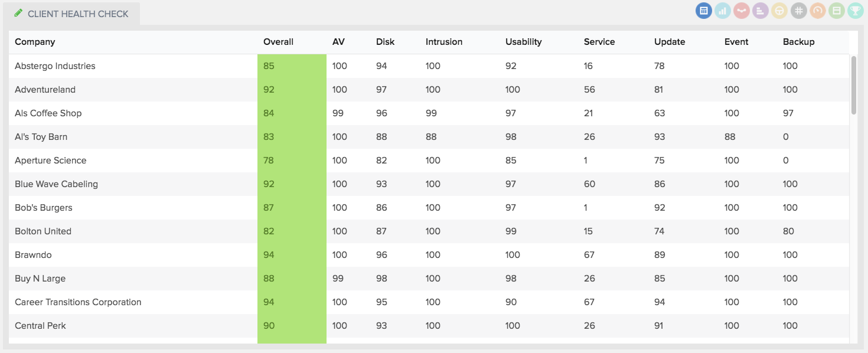Viewport: 868px width, 353px height.
Task: Click the table's vertical scrollbar thumb
Action: (853, 85)
